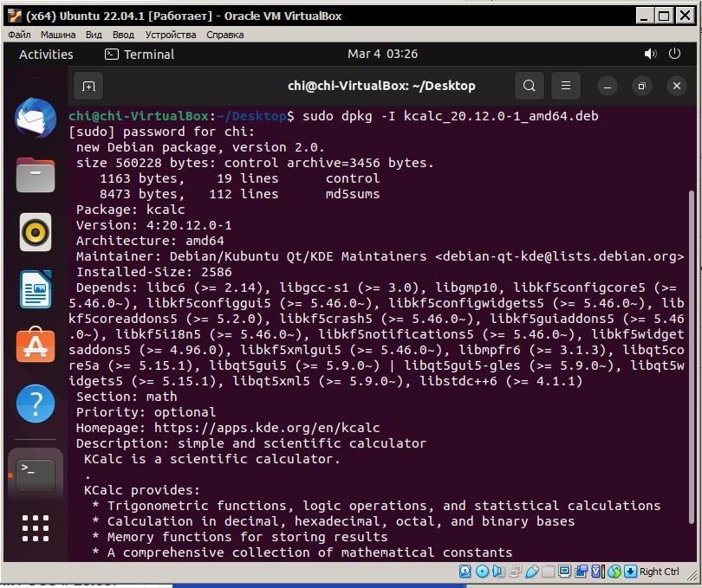Click the VirtualBox recording status icon
This screenshot has height=588, width=702.
[582, 571]
